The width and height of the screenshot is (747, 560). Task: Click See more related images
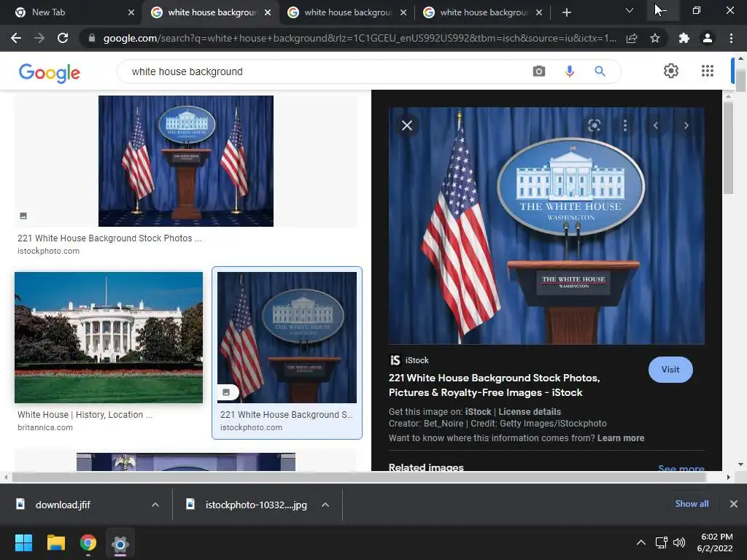pyautogui.click(x=681, y=469)
